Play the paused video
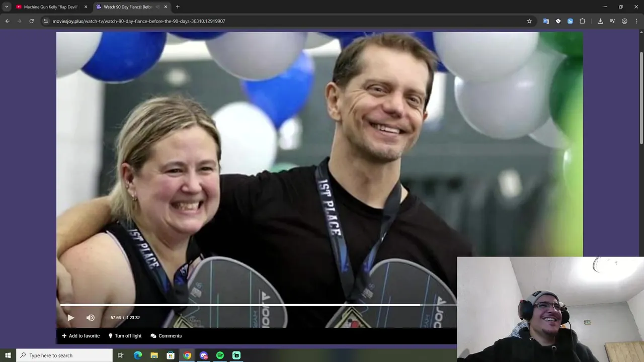The image size is (644, 362). (x=70, y=318)
